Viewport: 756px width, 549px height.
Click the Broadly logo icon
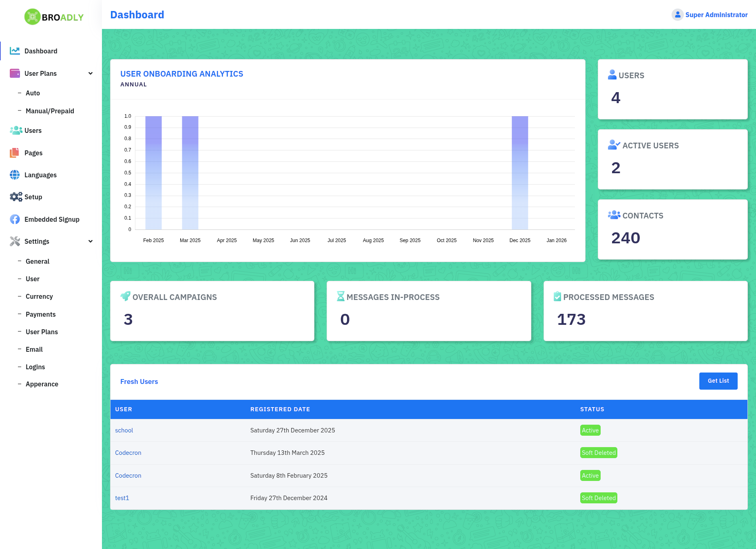pyautogui.click(x=32, y=17)
